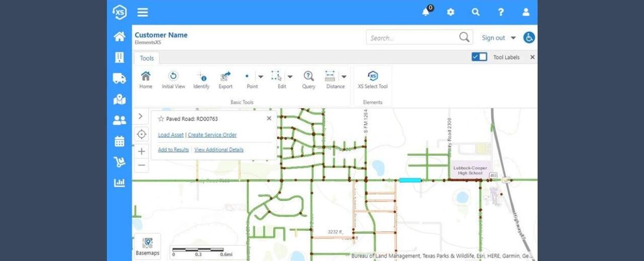This screenshot has height=261, width=644.
Task: Activate the XS Select Tool
Action: [373, 77]
